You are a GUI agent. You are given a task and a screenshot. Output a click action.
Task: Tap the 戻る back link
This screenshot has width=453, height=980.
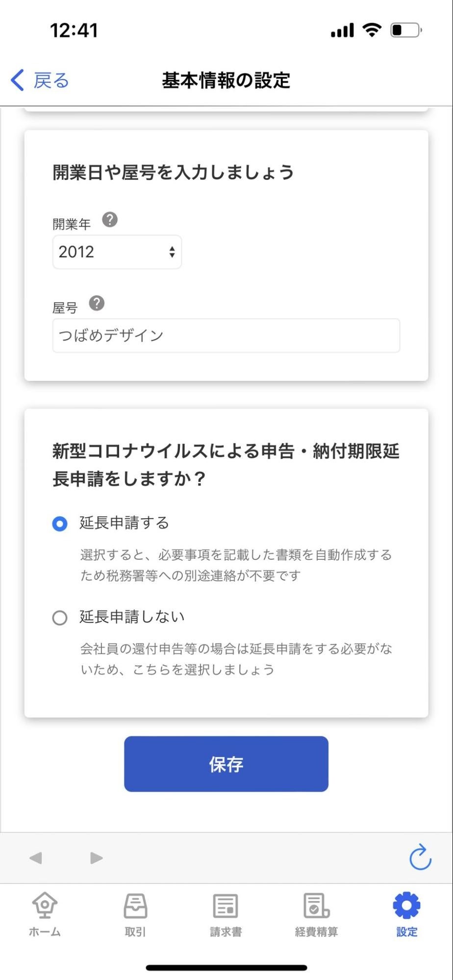click(x=40, y=80)
